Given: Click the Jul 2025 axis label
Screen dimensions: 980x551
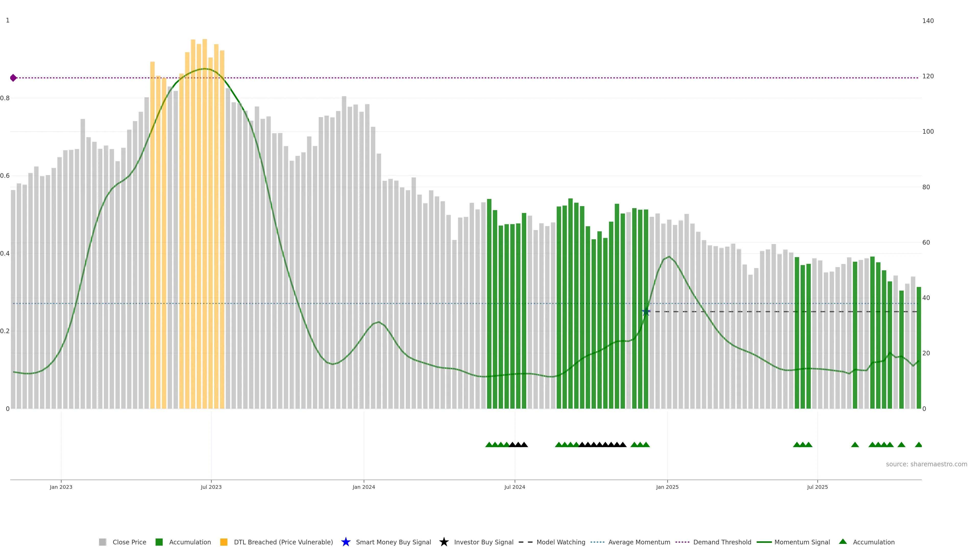Looking at the screenshot, I should [817, 487].
